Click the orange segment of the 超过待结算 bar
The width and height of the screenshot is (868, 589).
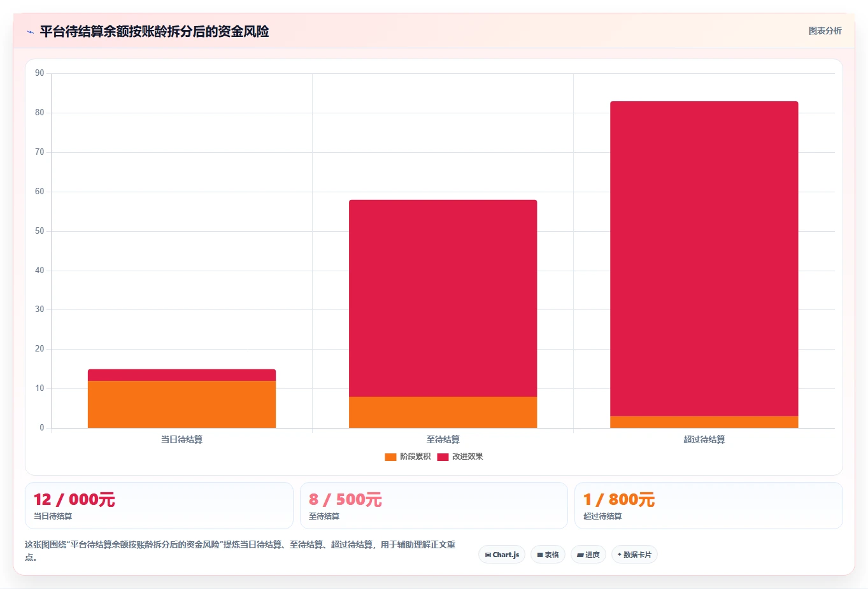pyautogui.click(x=704, y=422)
